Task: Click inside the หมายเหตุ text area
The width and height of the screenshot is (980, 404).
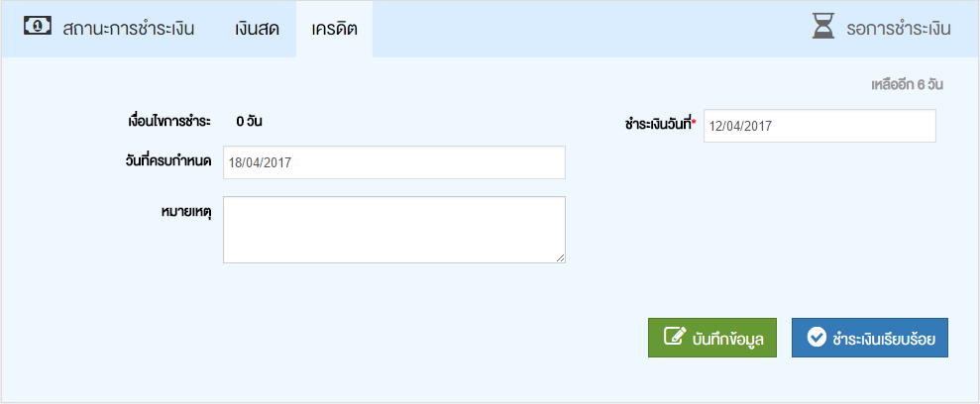Action: (393, 229)
